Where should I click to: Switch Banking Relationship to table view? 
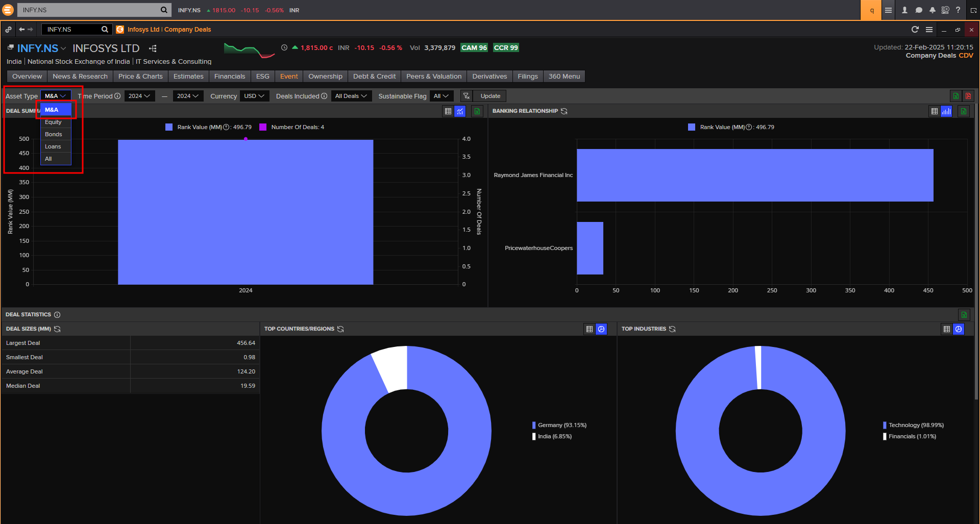click(x=934, y=111)
